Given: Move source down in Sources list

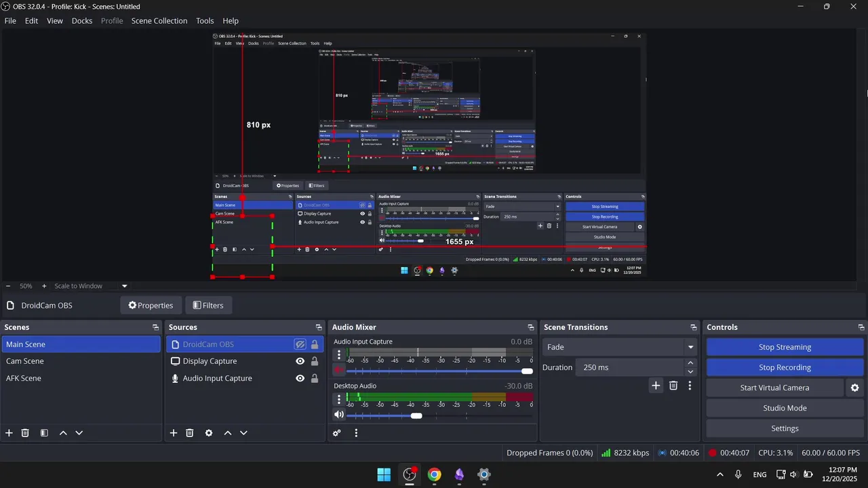Looking at the screenshot, I should tap(244, 433).
